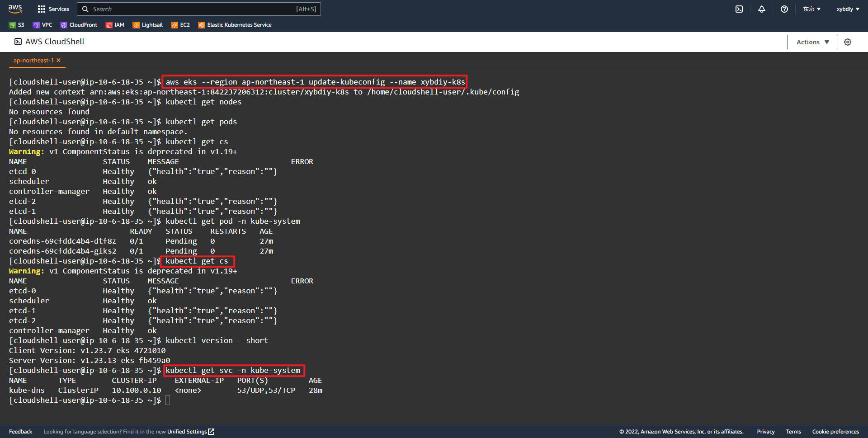Screen dimensions: 868x438
Task: Open the CloudFront favorite shortcut
Action: pos(79,25)
